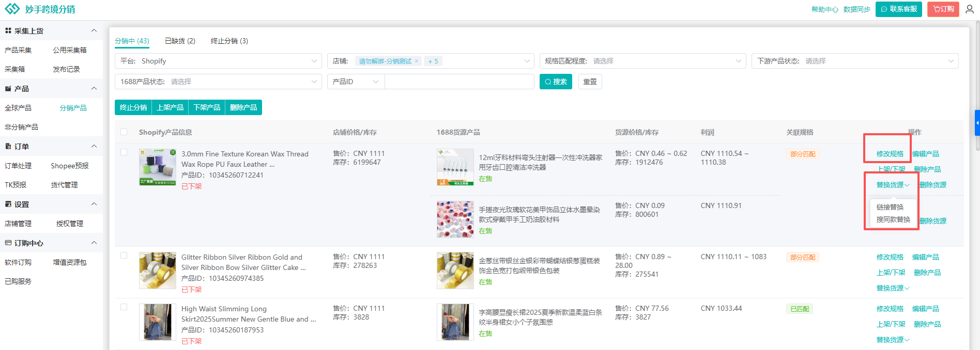The image size is (980, 350).
Task: Click the 妙手跨境分销 logo icon
Action: (12, 9)
